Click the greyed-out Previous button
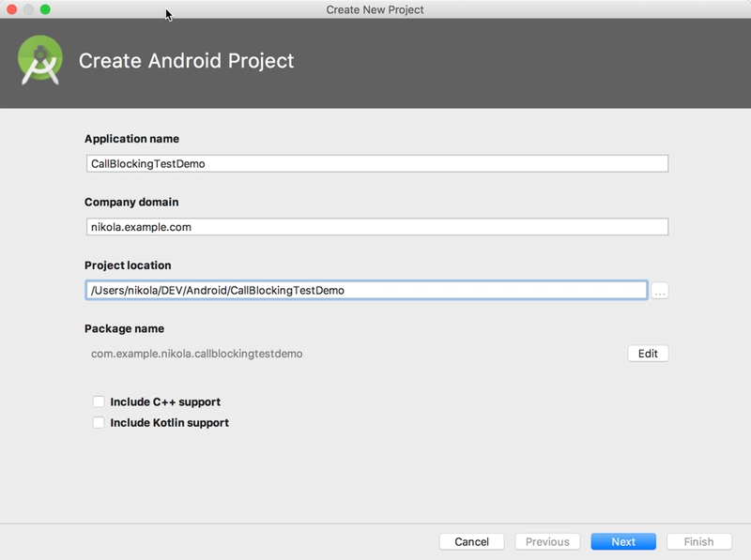 [x=547, y=541]
